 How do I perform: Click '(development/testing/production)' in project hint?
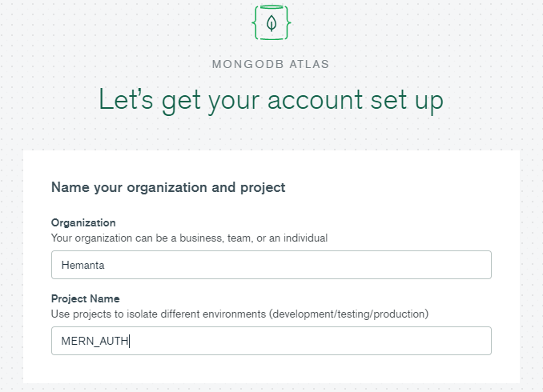(x=350, y=314)
